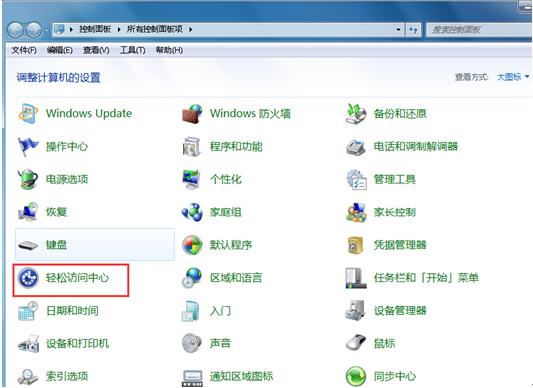Open the 查看(V) menu
The height and width of the screenshot is (388, 533).
pos(96,50)
